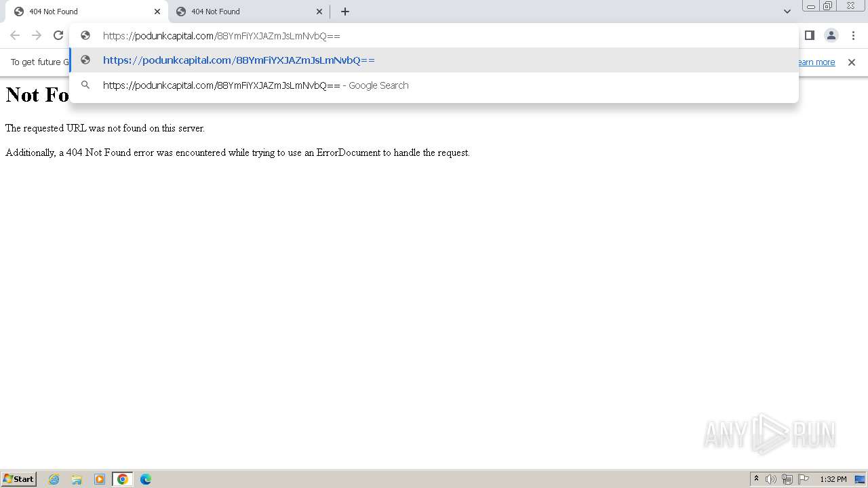The height and width of the screenshot is (488, 868).
Task: Click the Show desktop button
Action: click(861, 479)
